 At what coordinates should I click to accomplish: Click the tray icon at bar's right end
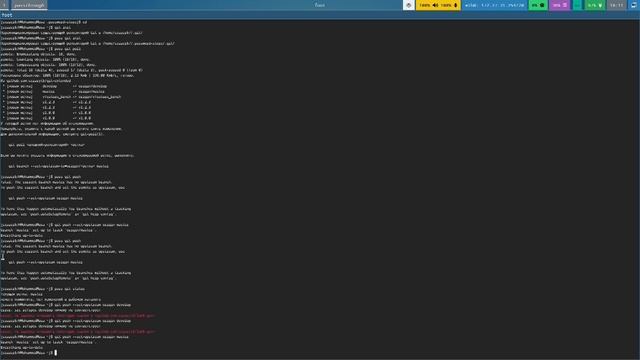coord(634,5)
